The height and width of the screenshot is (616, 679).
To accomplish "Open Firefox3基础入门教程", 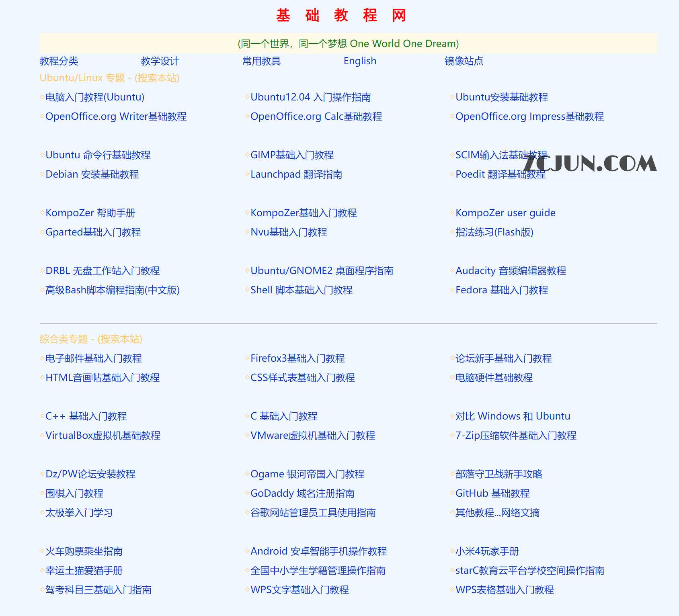I will pos(298,358).
